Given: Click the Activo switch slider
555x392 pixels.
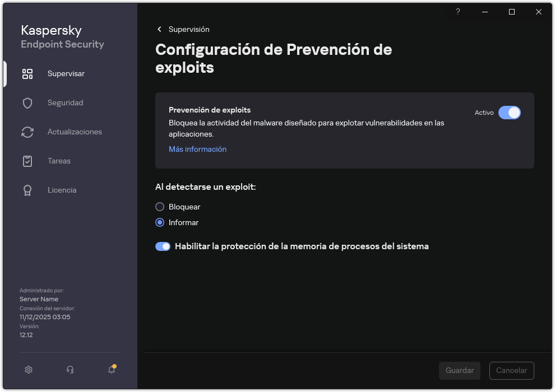Looking at the screenshot, I should click(510, 113).
